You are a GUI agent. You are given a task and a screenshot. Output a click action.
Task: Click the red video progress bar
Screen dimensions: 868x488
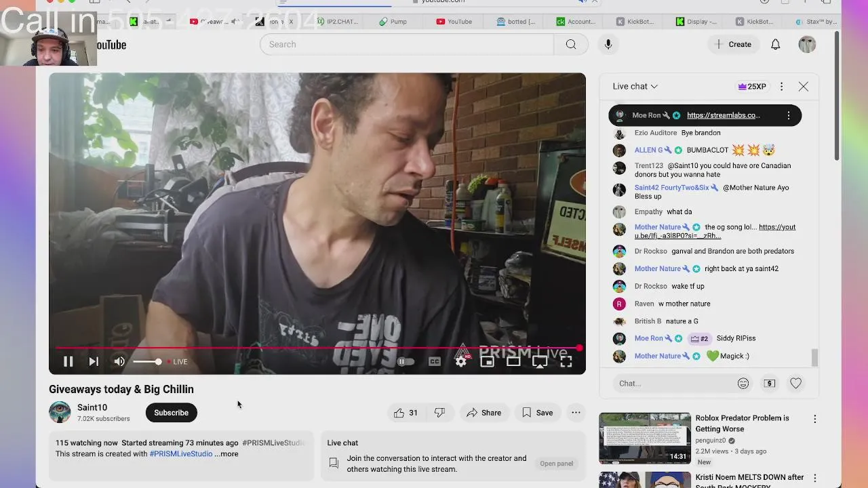click(317, 348)
